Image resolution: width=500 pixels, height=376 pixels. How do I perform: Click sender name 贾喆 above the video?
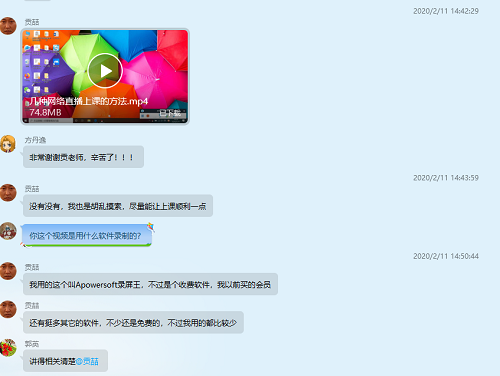click(x=32, y=22)
